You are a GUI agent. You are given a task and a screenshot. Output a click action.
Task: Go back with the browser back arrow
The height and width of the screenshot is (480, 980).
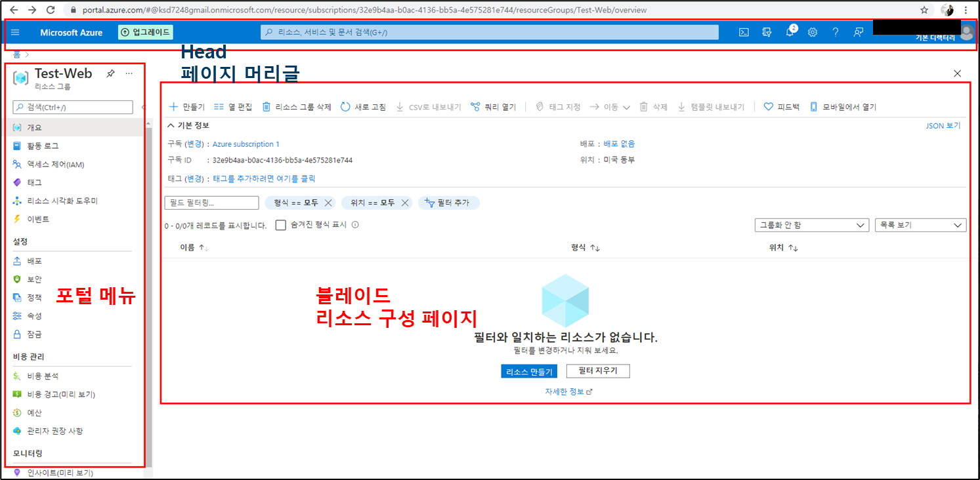tap(14, 10)
